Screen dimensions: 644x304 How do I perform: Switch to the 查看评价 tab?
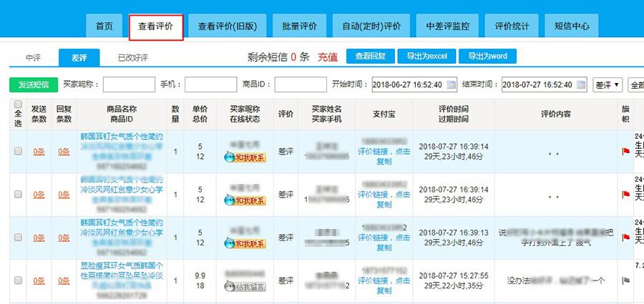pos(156,26)
